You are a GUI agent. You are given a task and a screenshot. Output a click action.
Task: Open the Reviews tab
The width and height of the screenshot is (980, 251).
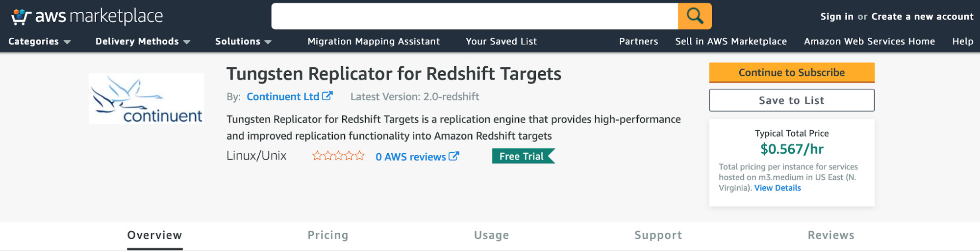(831, 235)
